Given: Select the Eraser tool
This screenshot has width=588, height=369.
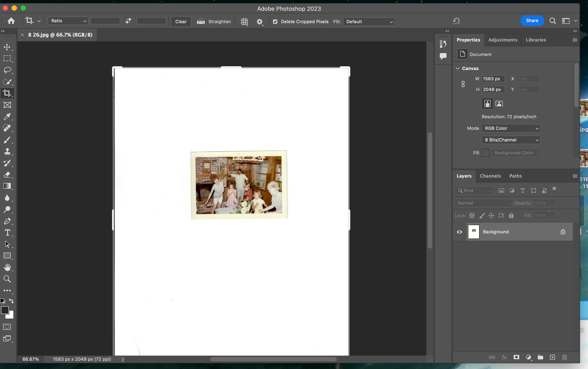Looking at the screenshot, I should pos(7,175).
